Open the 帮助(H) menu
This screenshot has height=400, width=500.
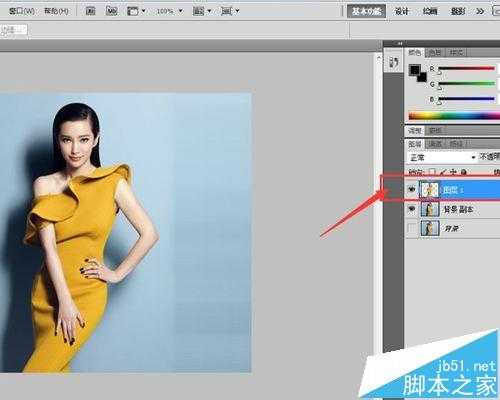pyautogui.click(x=56, y=11)
